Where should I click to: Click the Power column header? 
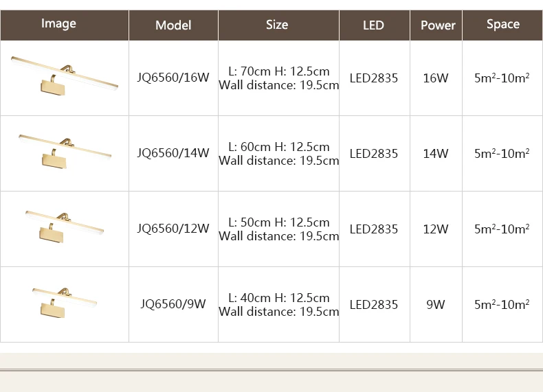pyautogui.click(x=438, y=25)
